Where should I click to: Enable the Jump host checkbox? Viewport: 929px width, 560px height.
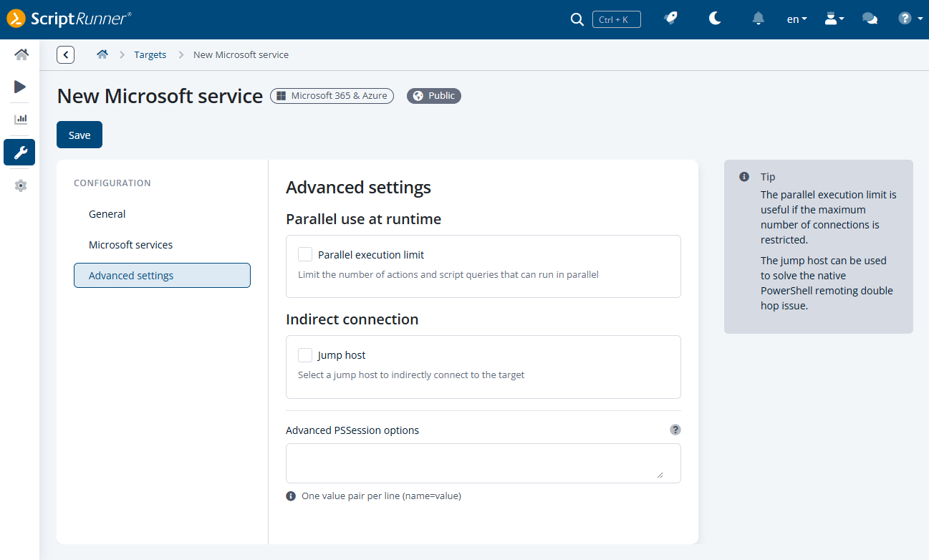pos(305,354)
